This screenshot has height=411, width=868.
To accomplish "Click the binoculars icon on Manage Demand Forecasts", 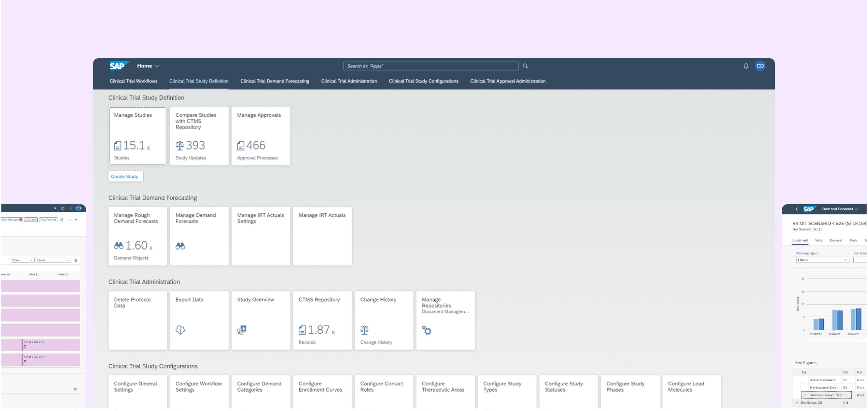I will pyautogui.click(x=180, y=246).
